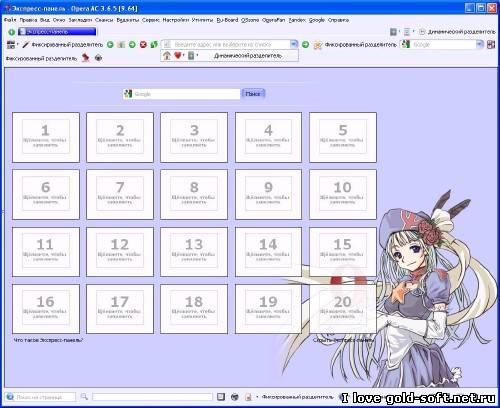Click the wide empty field in the bottom bar
This screenshot has height=408, width=500.
click(x=152, y=397)
